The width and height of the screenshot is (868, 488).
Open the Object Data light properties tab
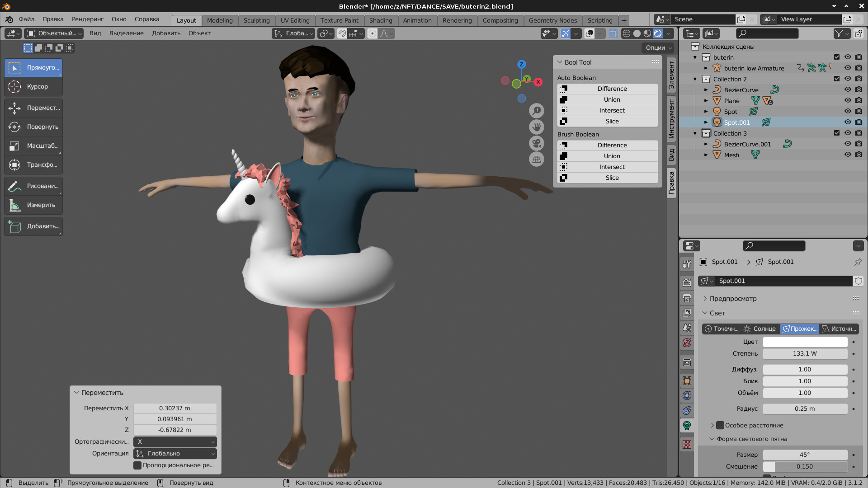687,425
